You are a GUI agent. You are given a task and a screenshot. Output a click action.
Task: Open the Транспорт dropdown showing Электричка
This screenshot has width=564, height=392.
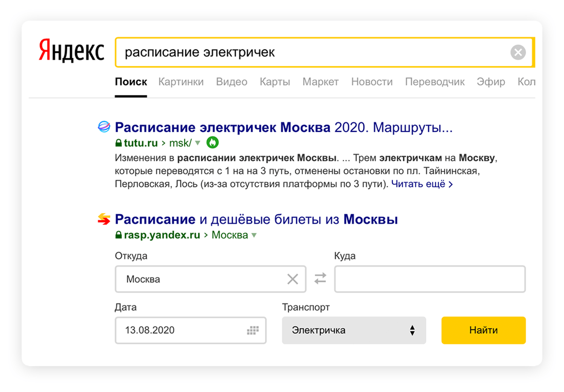click(x=354, y=330)
